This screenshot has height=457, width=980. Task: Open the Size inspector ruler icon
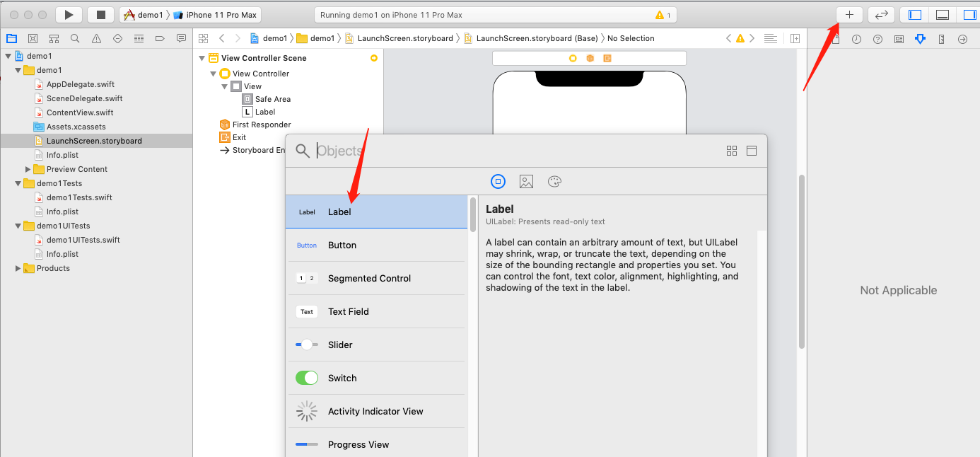coord(941,40)
